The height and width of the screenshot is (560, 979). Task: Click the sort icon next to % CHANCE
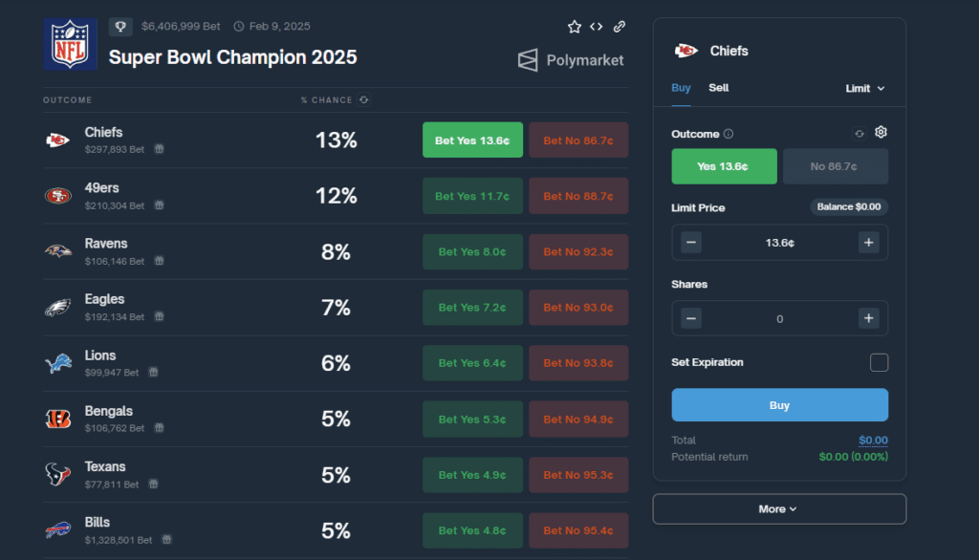point(363,99)
